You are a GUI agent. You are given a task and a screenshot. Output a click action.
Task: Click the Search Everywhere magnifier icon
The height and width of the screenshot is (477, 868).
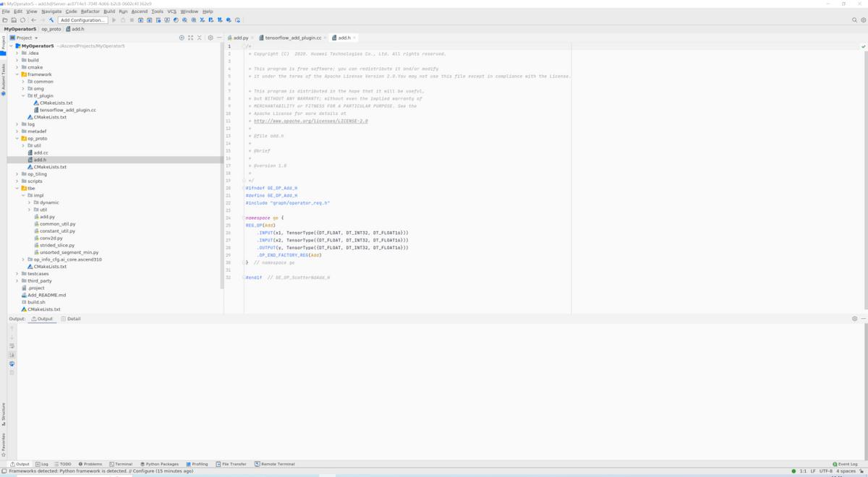(854, 20)
